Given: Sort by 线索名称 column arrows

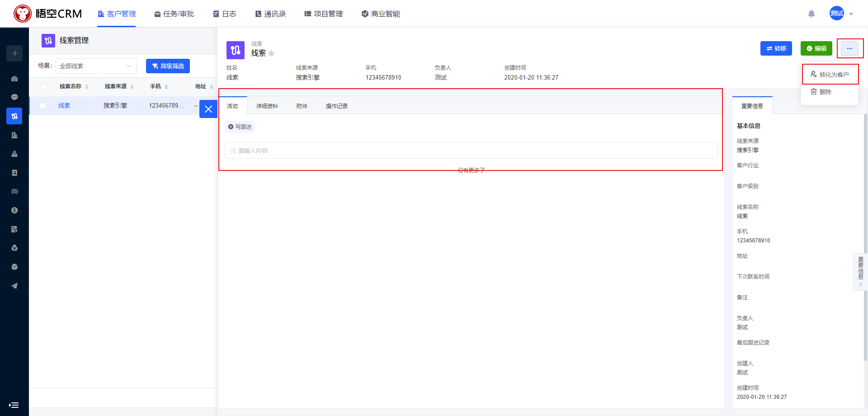Looking at the screenshot, I should pos(87,87).
